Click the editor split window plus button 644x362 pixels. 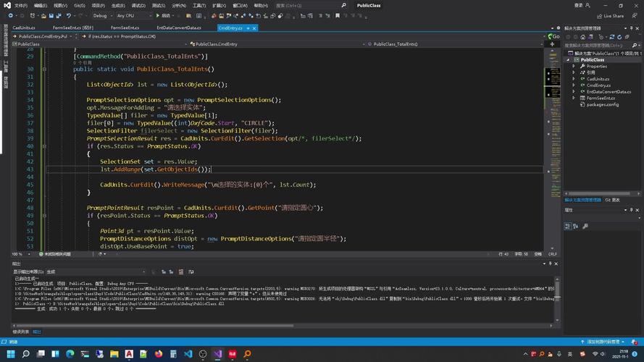553,44
